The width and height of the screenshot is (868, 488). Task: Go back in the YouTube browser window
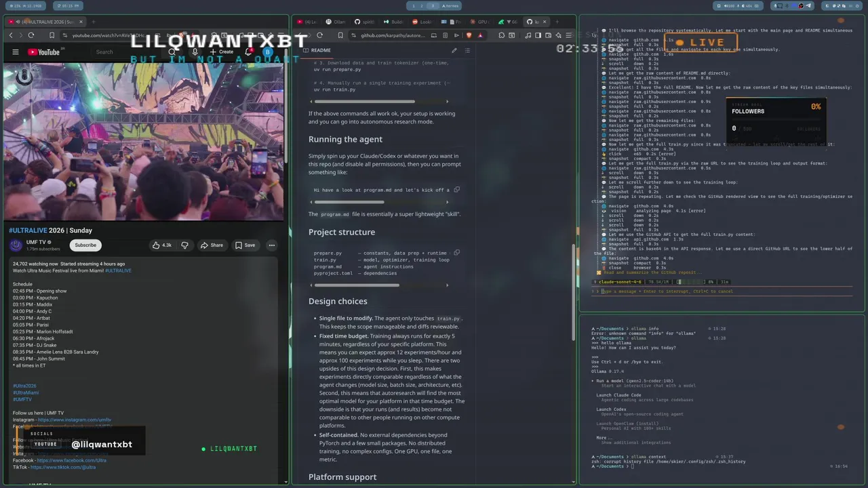click(10, 35)
